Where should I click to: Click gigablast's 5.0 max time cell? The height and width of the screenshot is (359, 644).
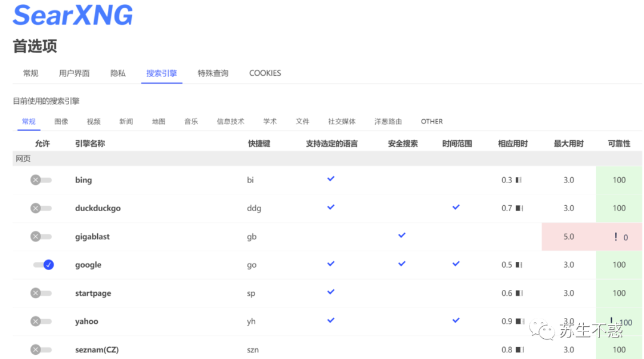(569, 237)
